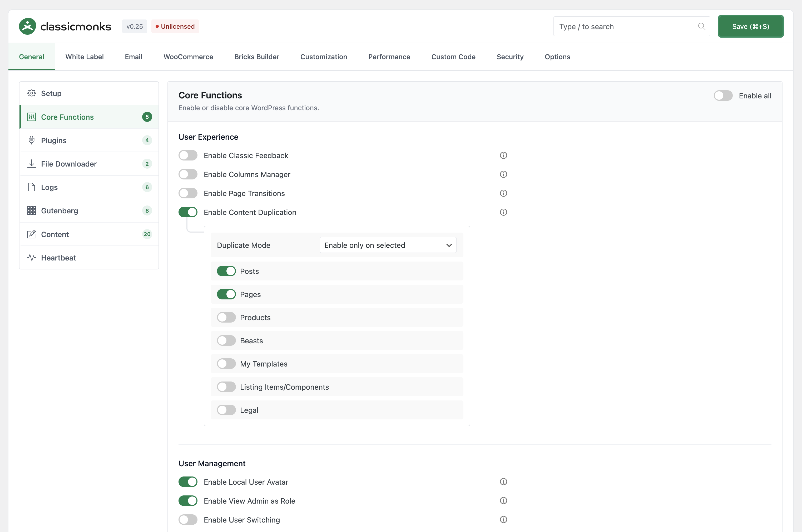Enable duplication for Beasts
802x532 pixels.
(x=226, y=341)
